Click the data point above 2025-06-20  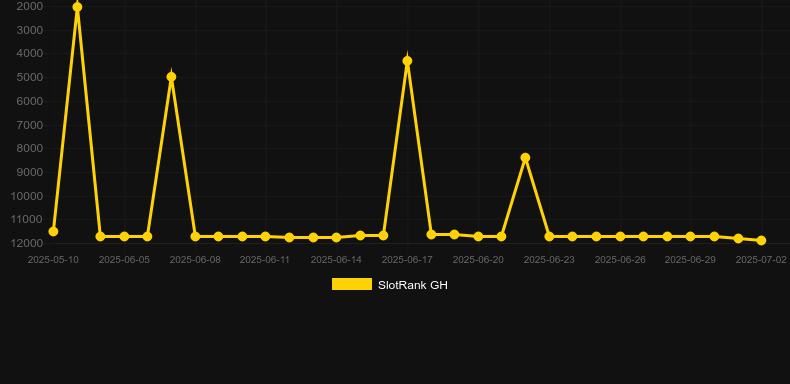pyautogui.click(x=478, y=236)
